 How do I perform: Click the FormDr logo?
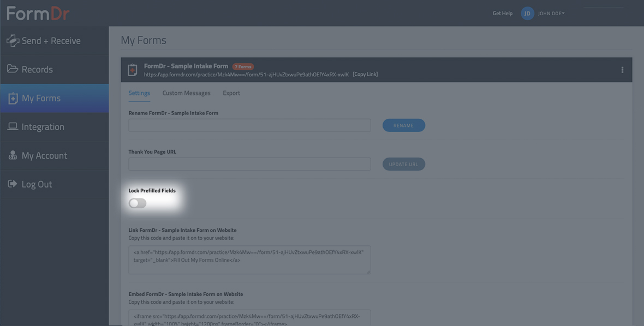[38, 13]
